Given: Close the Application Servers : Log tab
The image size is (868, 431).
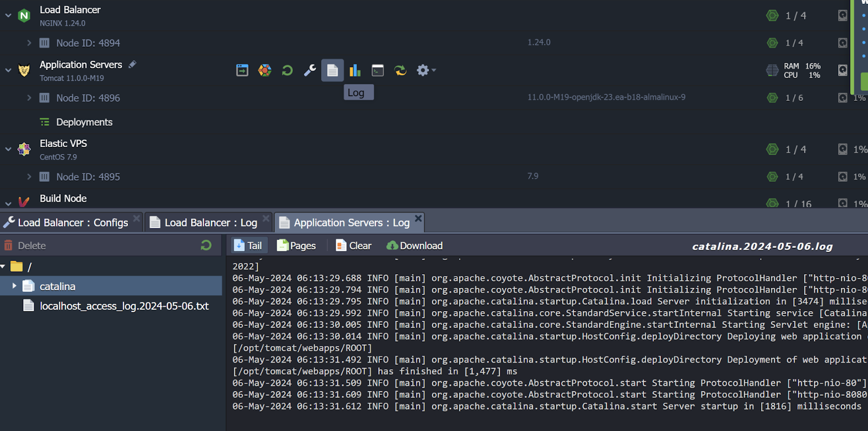Looking at the screenshot, I should point(418,218).
